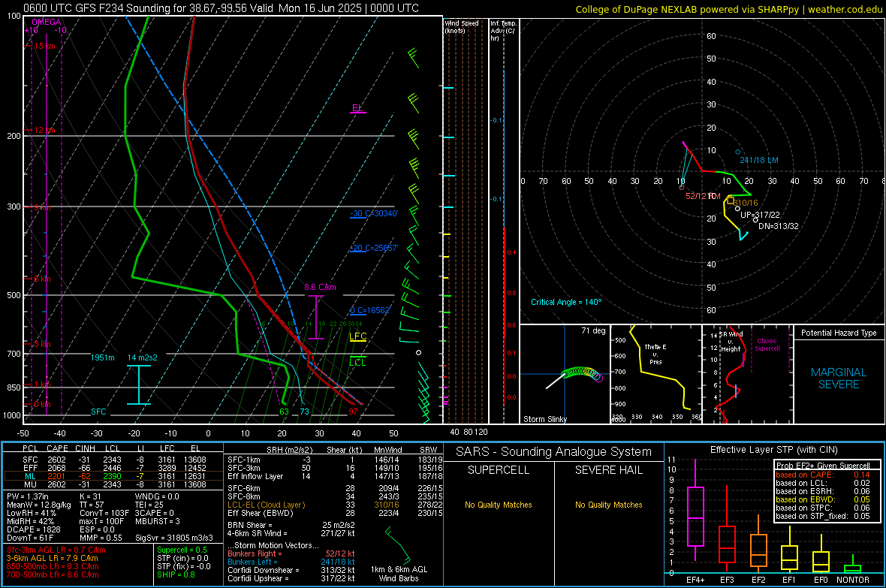Image resolution: width=886 pixels, height=588 pixels.
Task: Select the highlighted ML parcel row
Action: click(x=113, y=476)
